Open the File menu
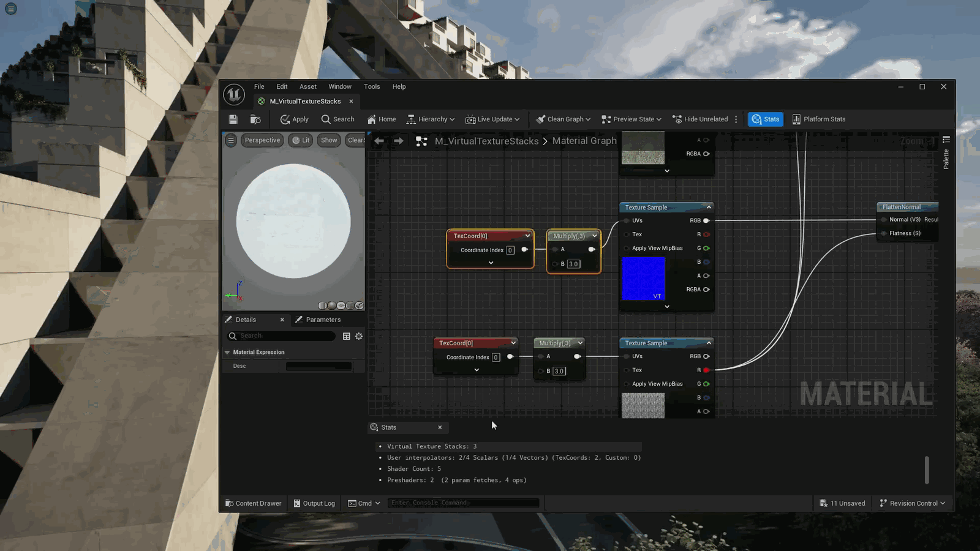Screen dimensions: 980x551 259,87
